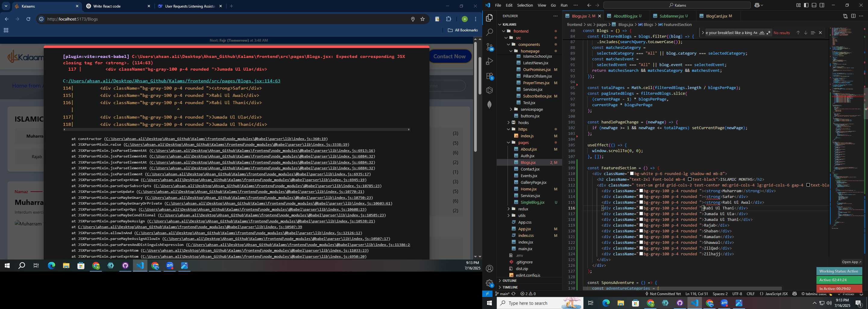868x309 pixels.
Task: Open Explorer panel more actions ellipsis
Action: (x=555, y=16)
